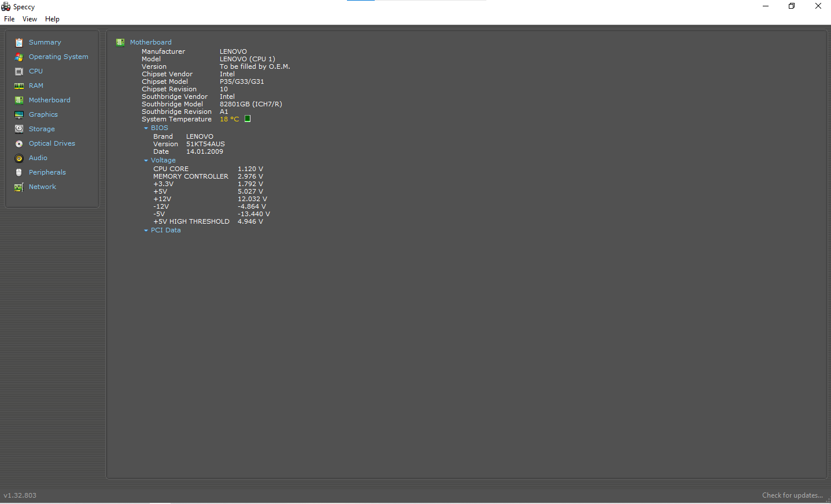Open the Audio section
Screen dimensions: 831x504
(x=38, y=158)
